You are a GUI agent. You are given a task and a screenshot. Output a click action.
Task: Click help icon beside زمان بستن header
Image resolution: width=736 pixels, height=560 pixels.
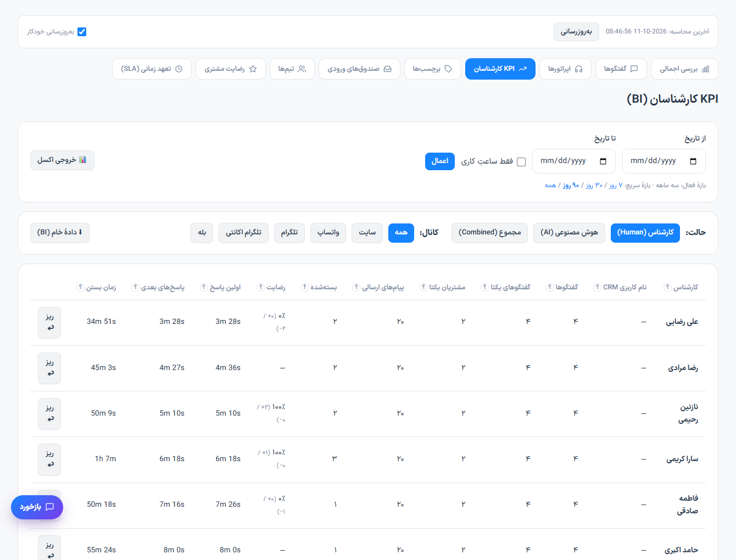[x=80, y=287]
